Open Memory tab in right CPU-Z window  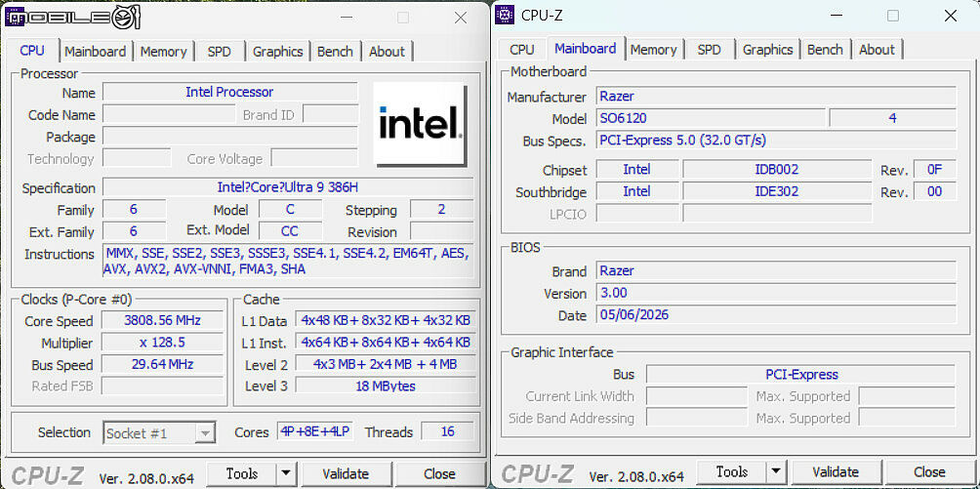[653, 50]
